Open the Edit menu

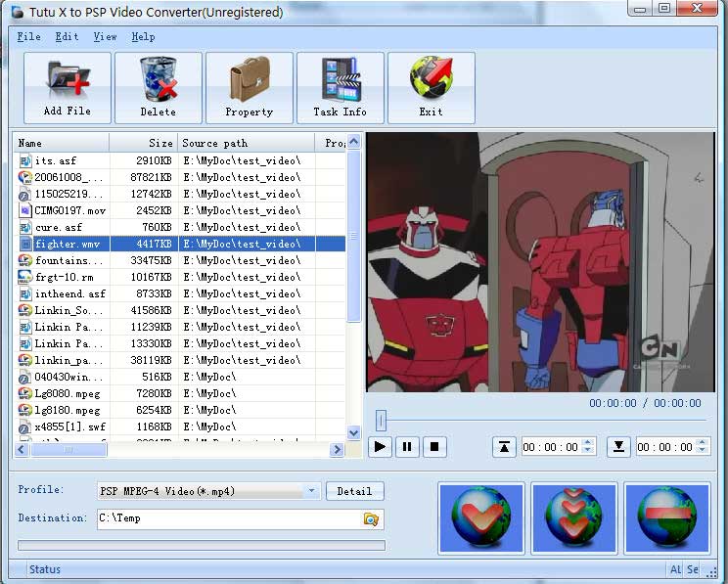[x=67, y=36]
